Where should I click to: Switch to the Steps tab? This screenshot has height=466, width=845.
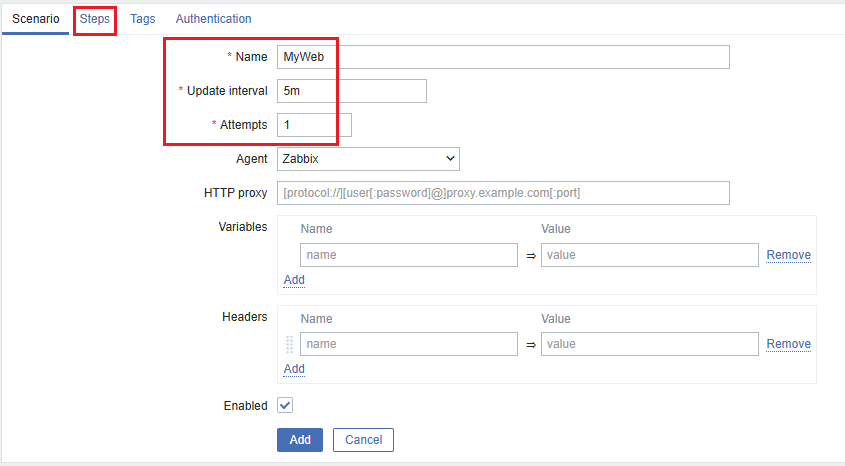[95, 19]
